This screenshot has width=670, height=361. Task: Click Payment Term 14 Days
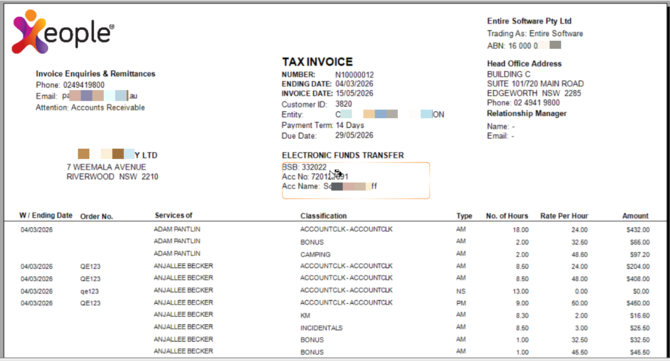pos(323,125)
